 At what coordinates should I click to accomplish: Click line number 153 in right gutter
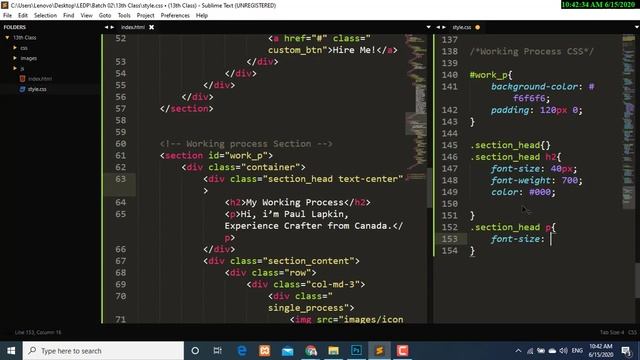coord(450,239)
